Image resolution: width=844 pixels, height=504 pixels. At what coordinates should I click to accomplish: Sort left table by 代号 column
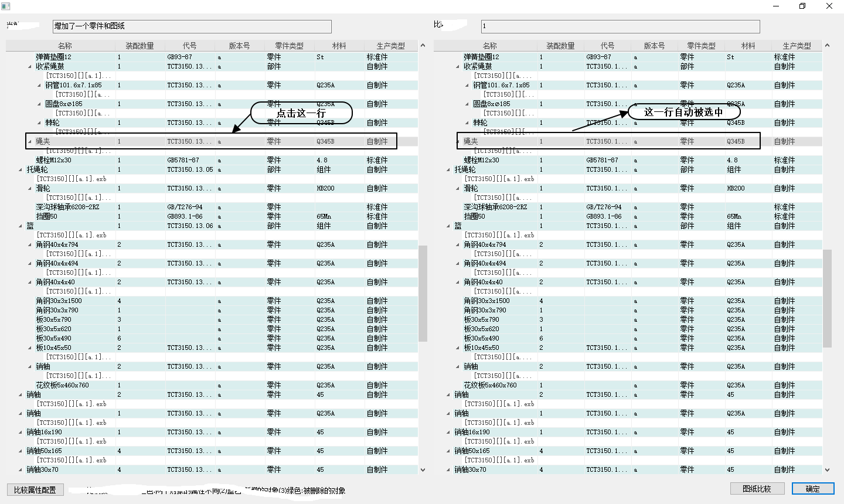tap(189, 45)
